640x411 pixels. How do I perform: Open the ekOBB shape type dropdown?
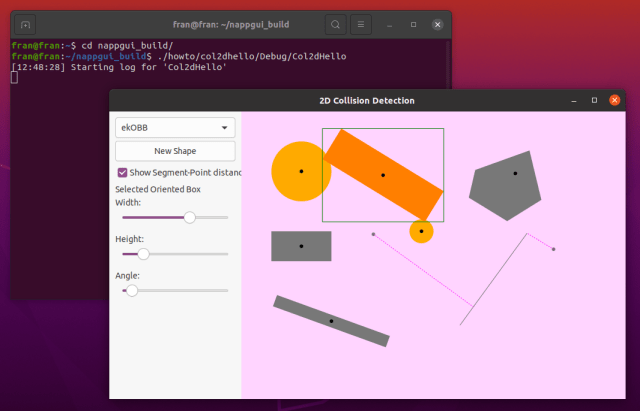pos(175,127)
